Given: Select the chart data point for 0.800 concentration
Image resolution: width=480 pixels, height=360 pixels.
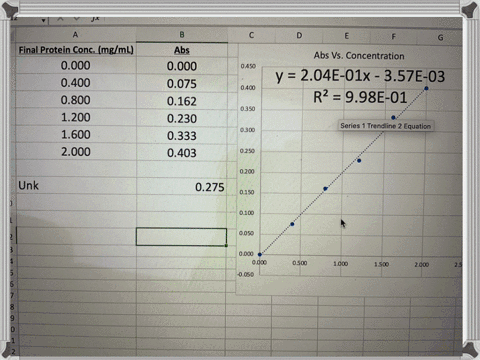Looking at the screenshot, I should [x=325, y=189].
